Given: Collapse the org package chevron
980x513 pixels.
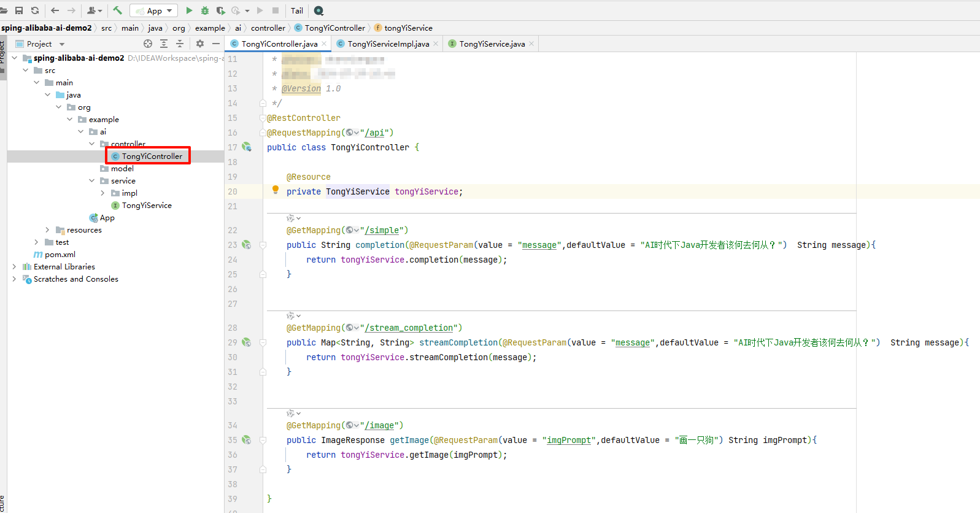Looking at the screenshot, I should coord(59,107).
